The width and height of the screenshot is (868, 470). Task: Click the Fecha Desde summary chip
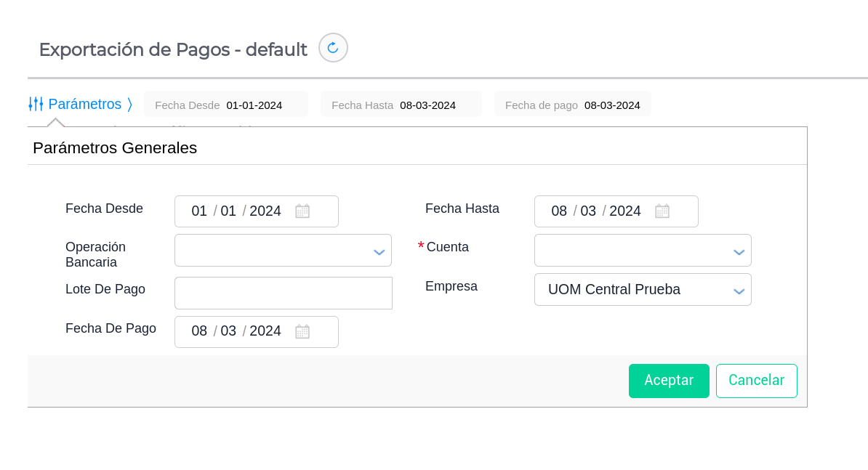click(x=226, y=105)
